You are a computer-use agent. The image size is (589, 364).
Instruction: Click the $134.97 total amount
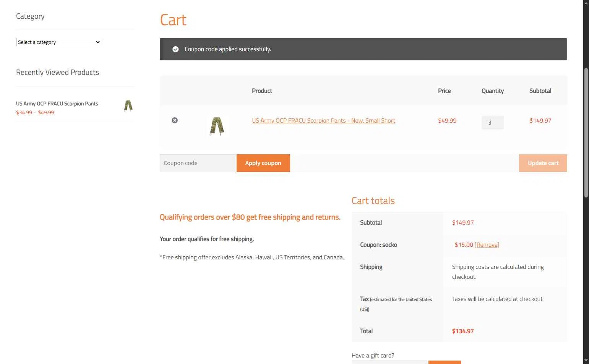[x=463, y=331]
